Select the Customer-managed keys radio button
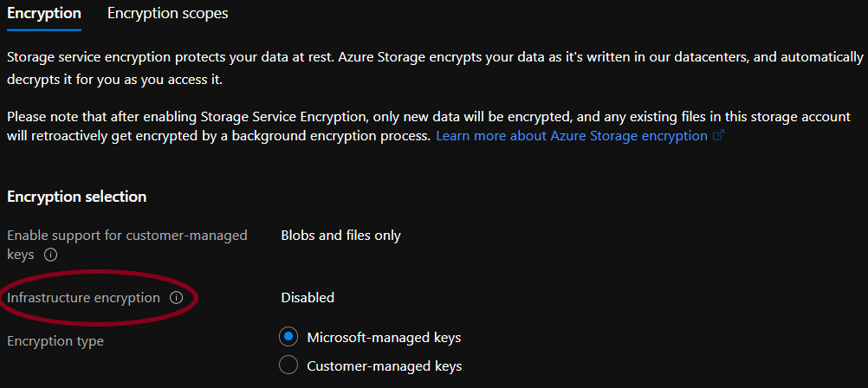 [x=288, y=365]
